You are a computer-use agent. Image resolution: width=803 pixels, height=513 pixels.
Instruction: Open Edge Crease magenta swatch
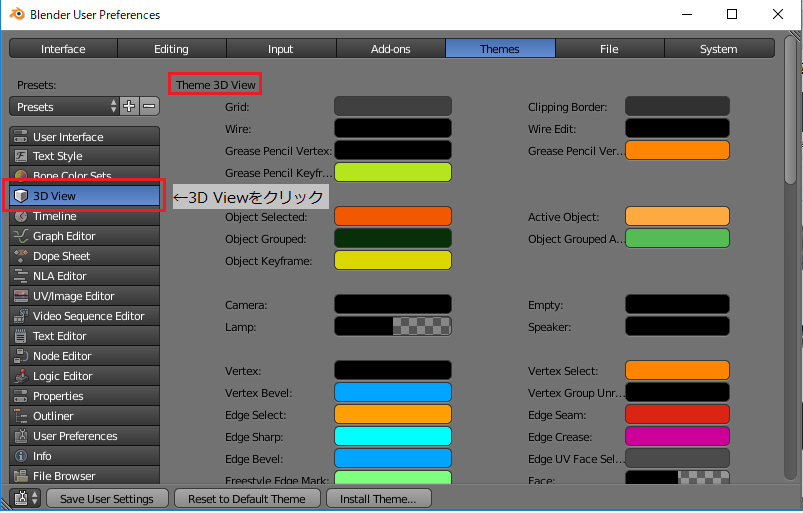[677, 436]
